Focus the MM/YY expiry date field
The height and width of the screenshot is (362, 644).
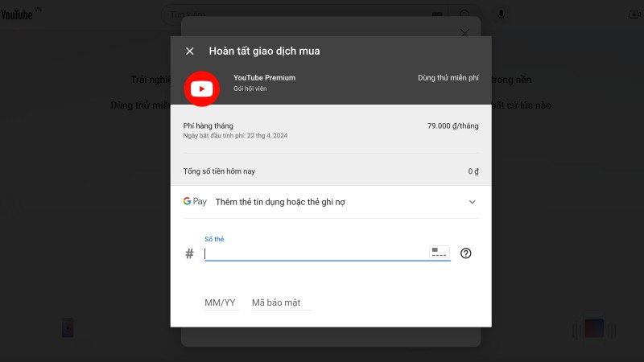tap(221, 303)
